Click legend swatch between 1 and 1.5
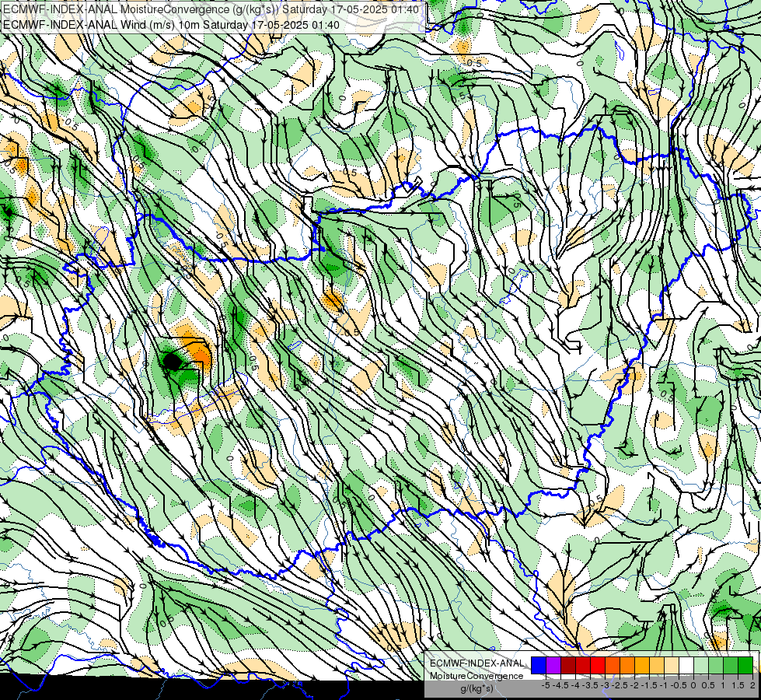This screenshot has height=700, width=761. 731,665
